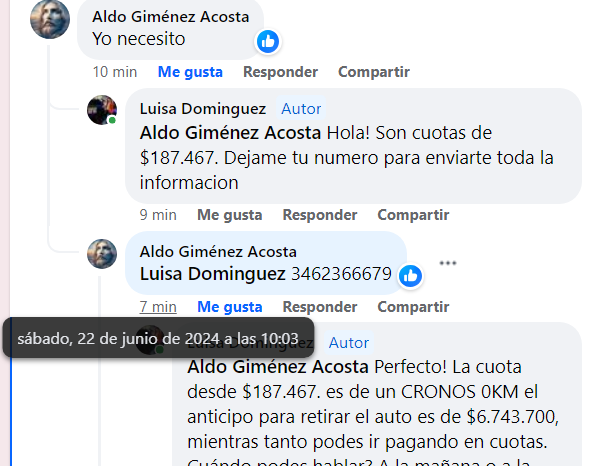
Task: Open like reaction on phone number comment
Action: pyautogui.click(x=410, y=276)
